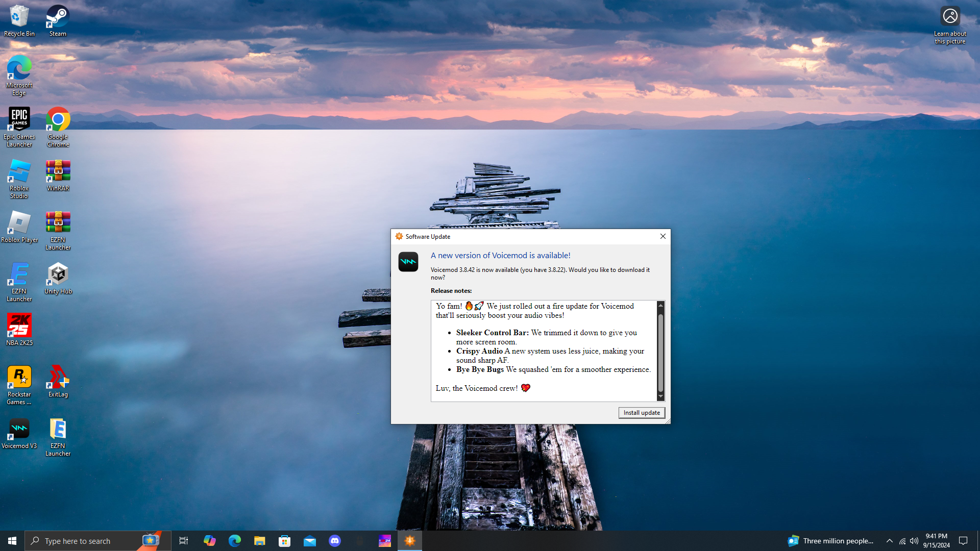Close the Software Update dialog

point(663,236)
